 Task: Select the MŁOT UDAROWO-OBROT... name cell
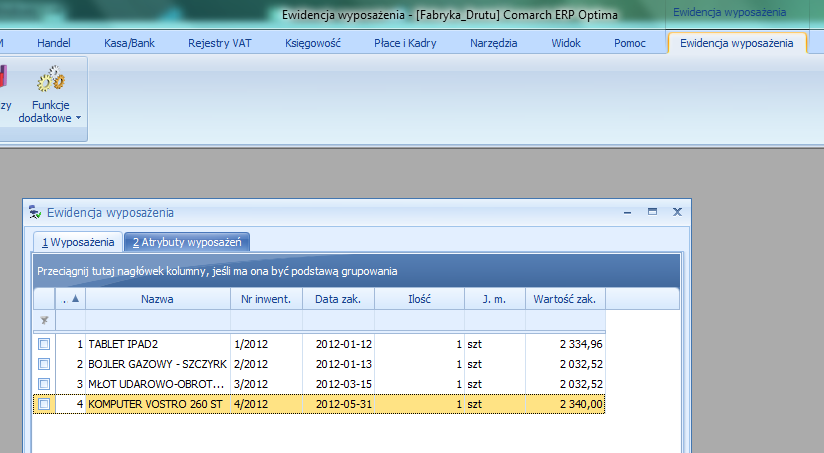click(x=158, y=384)
